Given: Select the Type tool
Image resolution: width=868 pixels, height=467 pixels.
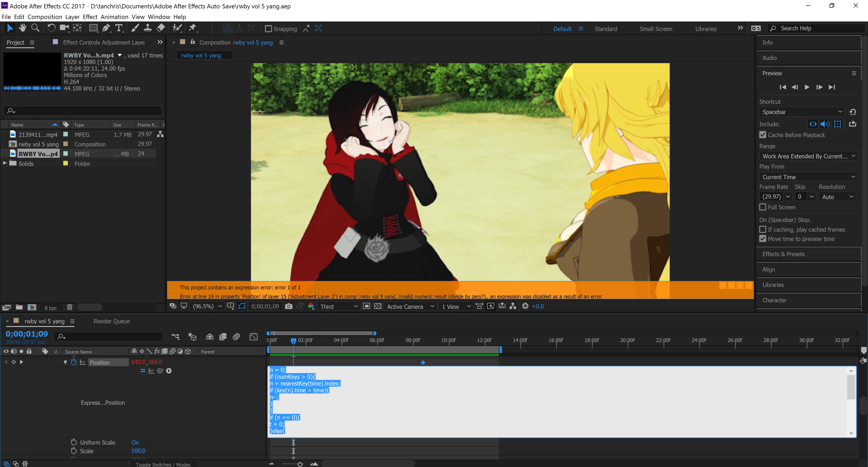Looking at the screenshot, I should tap(119, 28).
